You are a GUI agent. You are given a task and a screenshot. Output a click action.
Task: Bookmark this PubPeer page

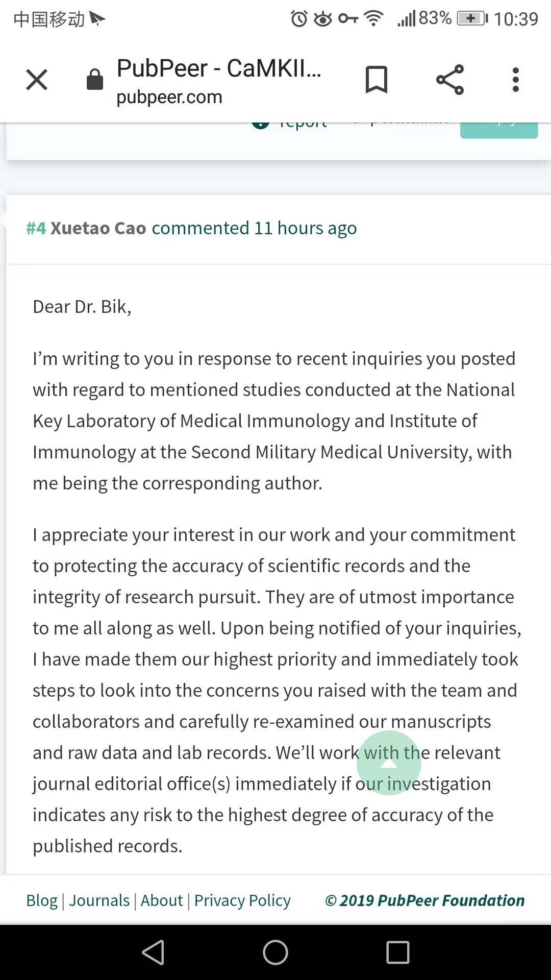click(377, 80)
